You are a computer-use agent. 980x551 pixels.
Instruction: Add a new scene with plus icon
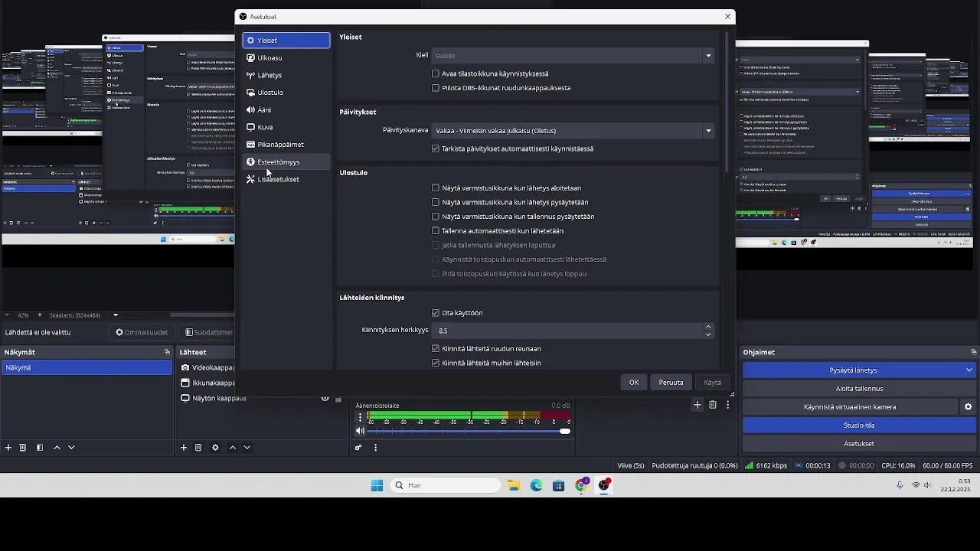tap(8, 448)
